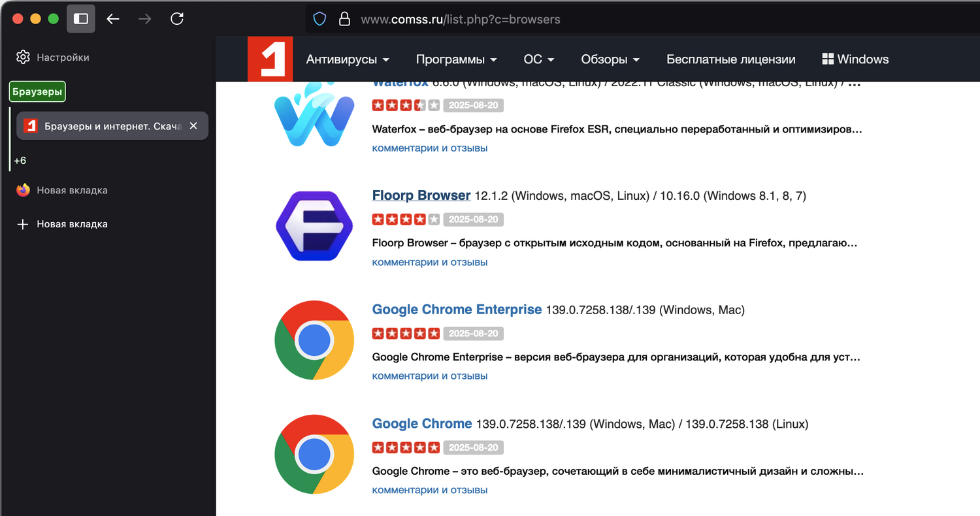Open the Обзоры dropdown menu
Screen dimensions: 980x516
tap(610, 59)
